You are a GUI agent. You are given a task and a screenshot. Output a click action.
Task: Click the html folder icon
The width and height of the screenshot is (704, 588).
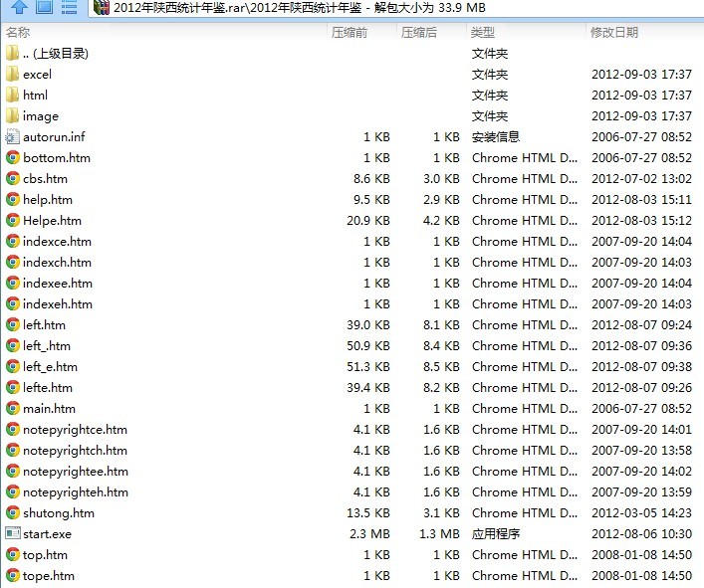pos(13,96)
